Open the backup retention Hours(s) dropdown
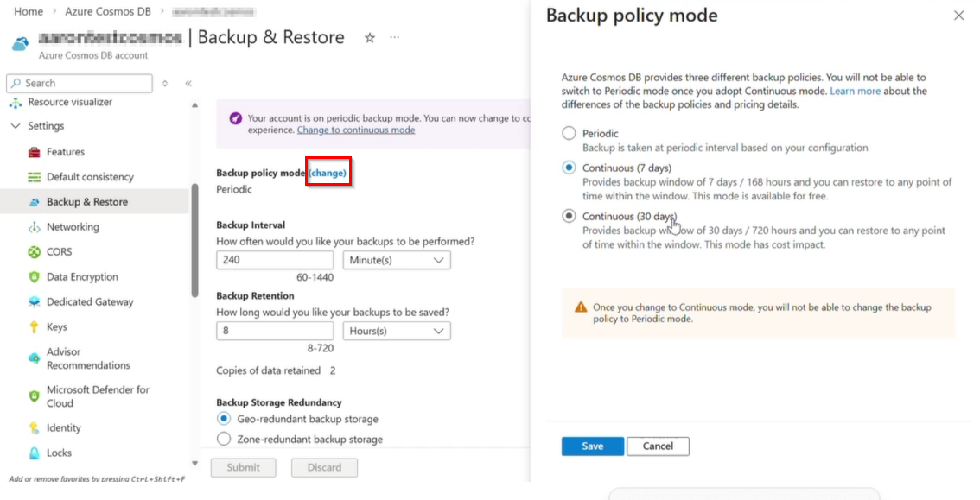This screenshot has height=500, width=980. [x=397, y=331]
